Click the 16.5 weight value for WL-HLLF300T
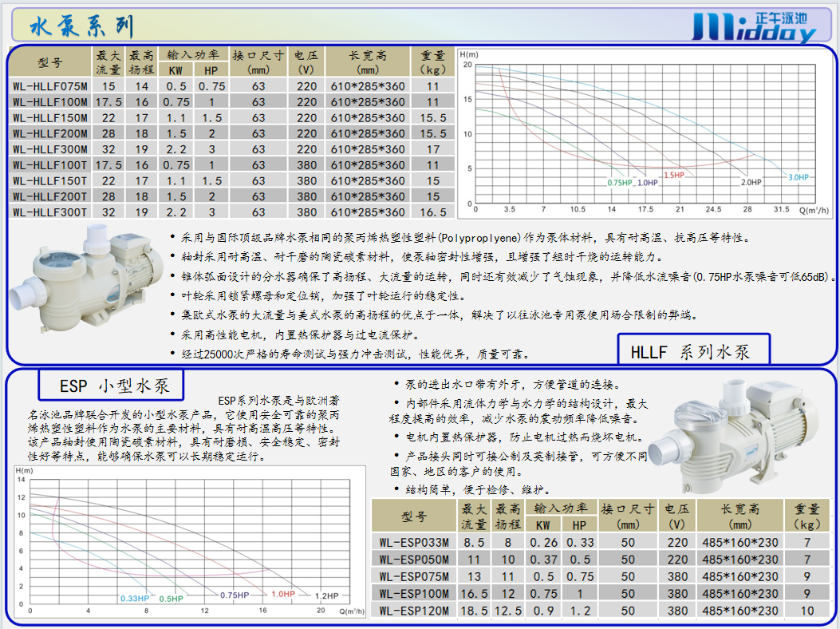The height and width of the screenshot is (629, 840). (433, 212)
